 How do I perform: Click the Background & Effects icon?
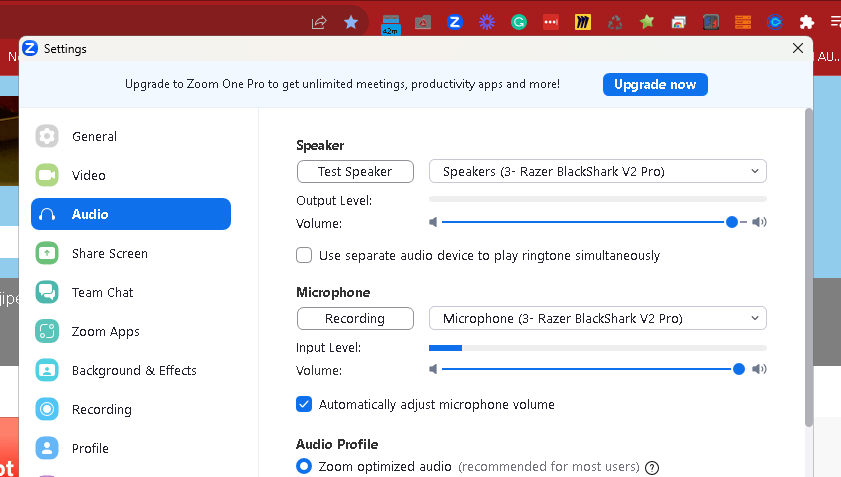tap(47, 370)
